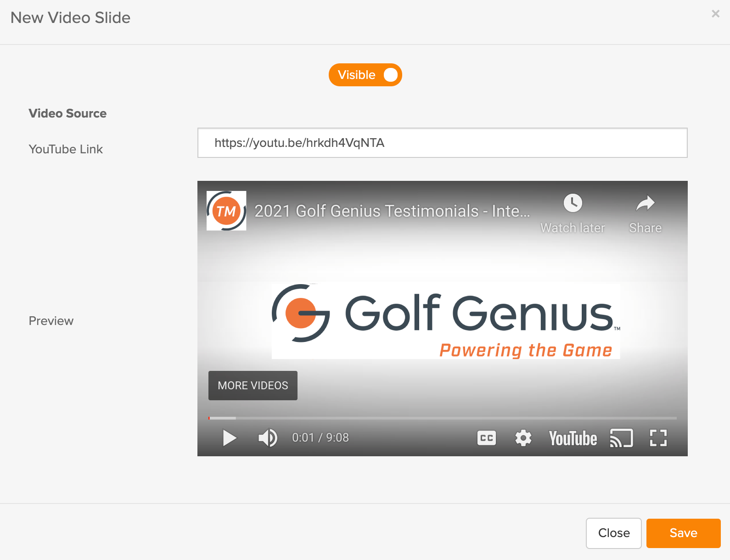Click the MORE VIDEOS button
This screenshot has width=730, height=560.
tap(253, 386)
